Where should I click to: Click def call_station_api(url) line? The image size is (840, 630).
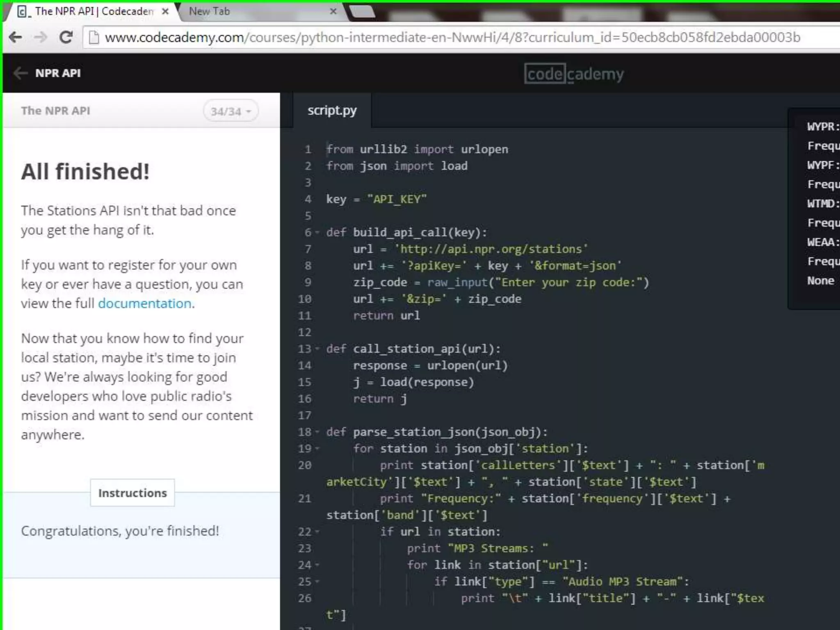(413, 349)
